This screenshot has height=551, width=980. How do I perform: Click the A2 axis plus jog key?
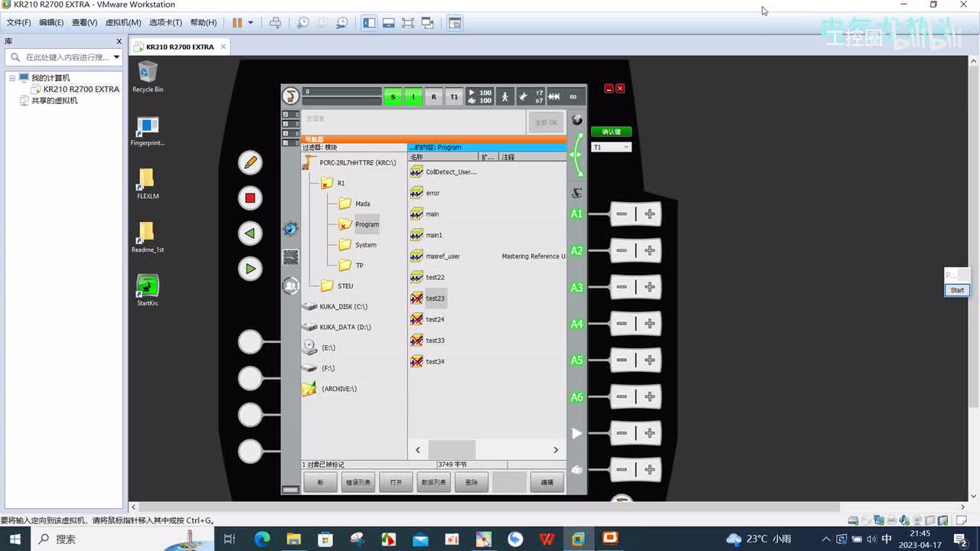tap(649, 250)
